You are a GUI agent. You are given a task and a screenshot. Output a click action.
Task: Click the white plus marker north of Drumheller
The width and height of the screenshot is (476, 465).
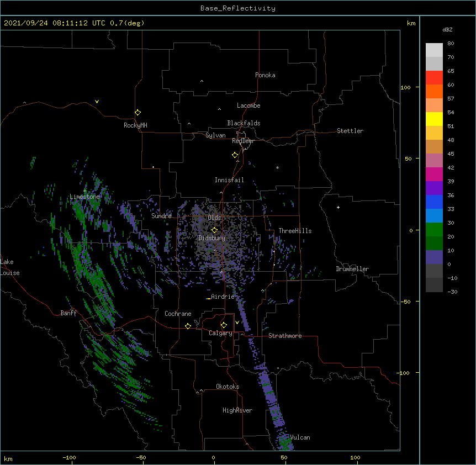[338, 207]
